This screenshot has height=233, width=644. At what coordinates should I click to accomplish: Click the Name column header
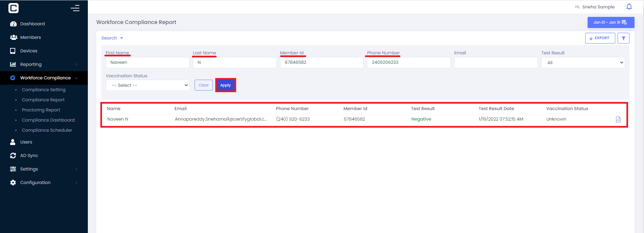point(114,109)
